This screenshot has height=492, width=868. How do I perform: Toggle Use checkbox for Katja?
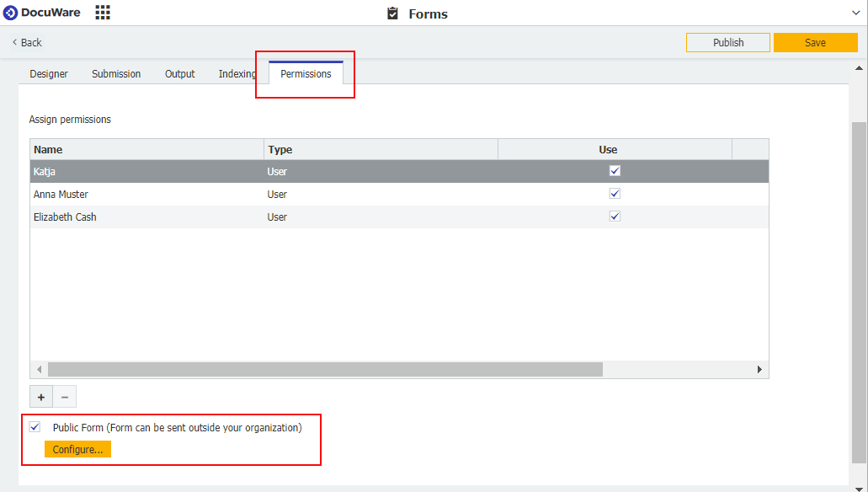point(615,171)
